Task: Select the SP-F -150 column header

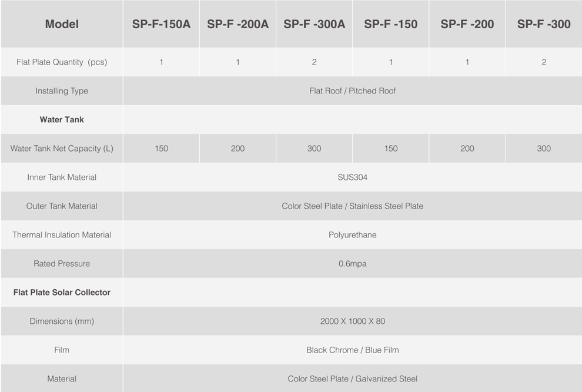Action: tap(390, 24)
